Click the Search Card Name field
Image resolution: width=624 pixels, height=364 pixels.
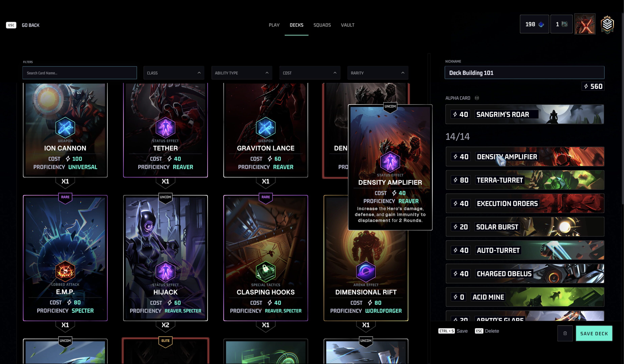click(79, 73)
